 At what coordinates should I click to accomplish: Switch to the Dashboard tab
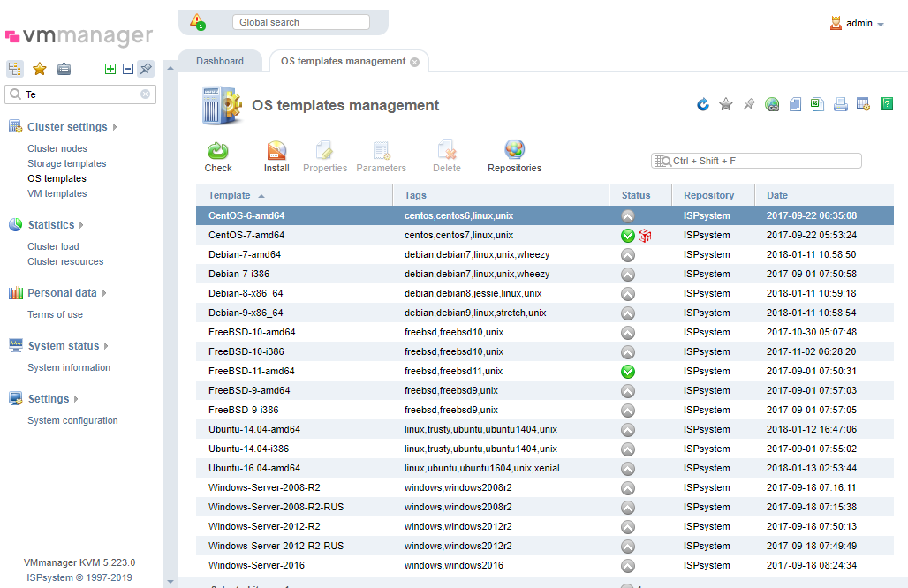[x=220, y=61]
